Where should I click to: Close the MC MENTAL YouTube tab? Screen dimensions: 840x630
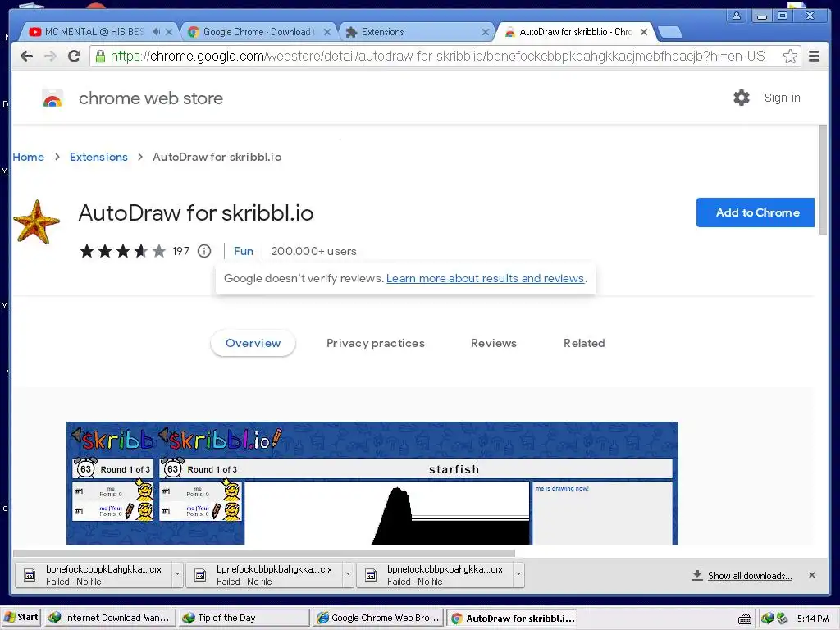(x=169, y=32)
